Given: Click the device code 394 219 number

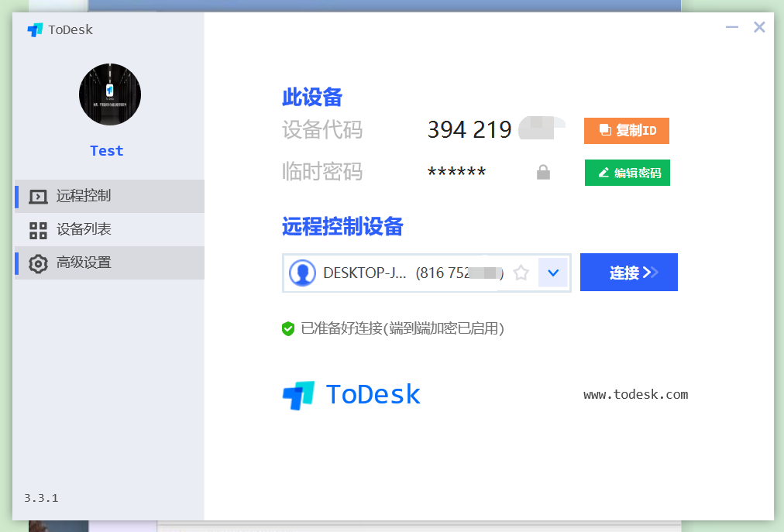Looking at the screenshot, I should pos(469,130).
